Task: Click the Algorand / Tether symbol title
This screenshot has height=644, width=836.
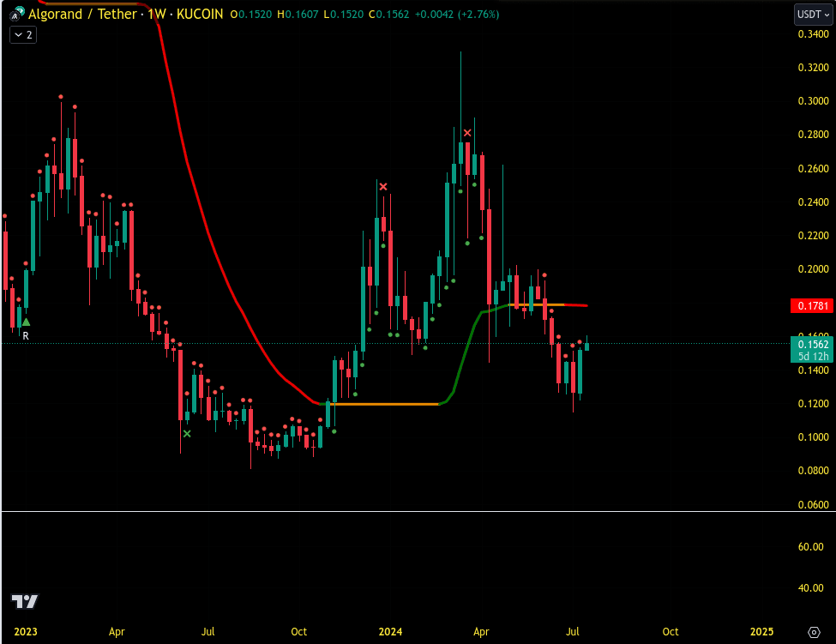Action: (x=82, y=15)
